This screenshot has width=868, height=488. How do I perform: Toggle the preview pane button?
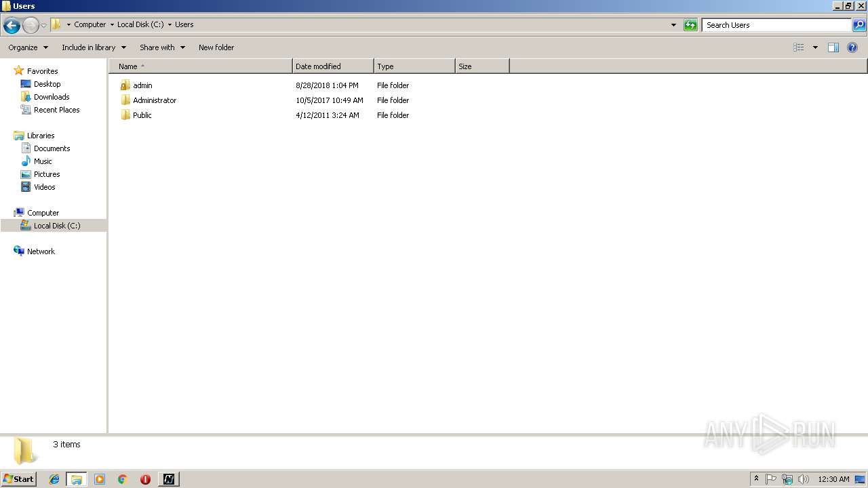coord(833,47)
